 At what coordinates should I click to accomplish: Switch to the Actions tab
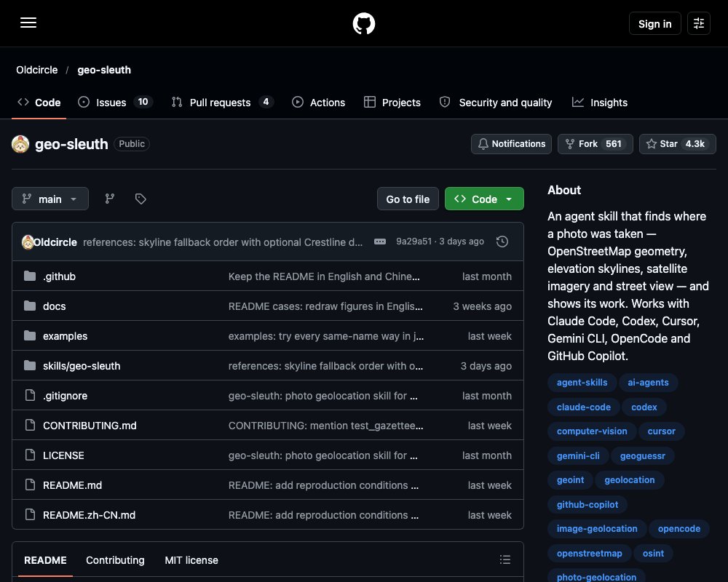(319, 102)
